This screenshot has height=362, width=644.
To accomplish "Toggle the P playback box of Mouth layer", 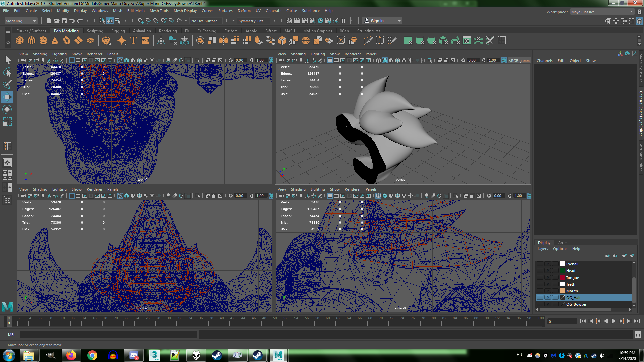I will coord(547,291).
